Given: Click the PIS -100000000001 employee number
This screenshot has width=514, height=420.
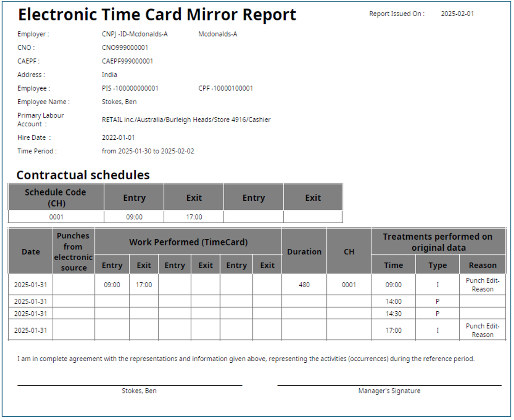Looking at the screenshot, I should coord(130,88).
